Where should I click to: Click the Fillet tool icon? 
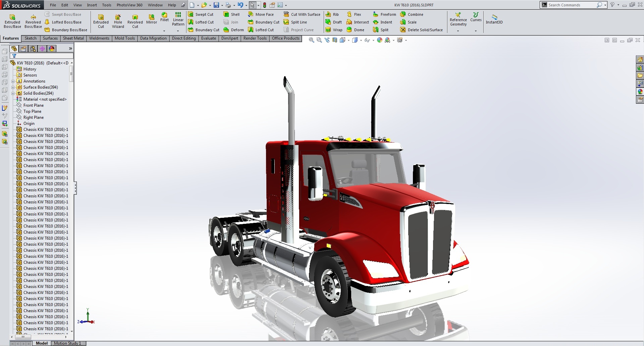[165, 17]
